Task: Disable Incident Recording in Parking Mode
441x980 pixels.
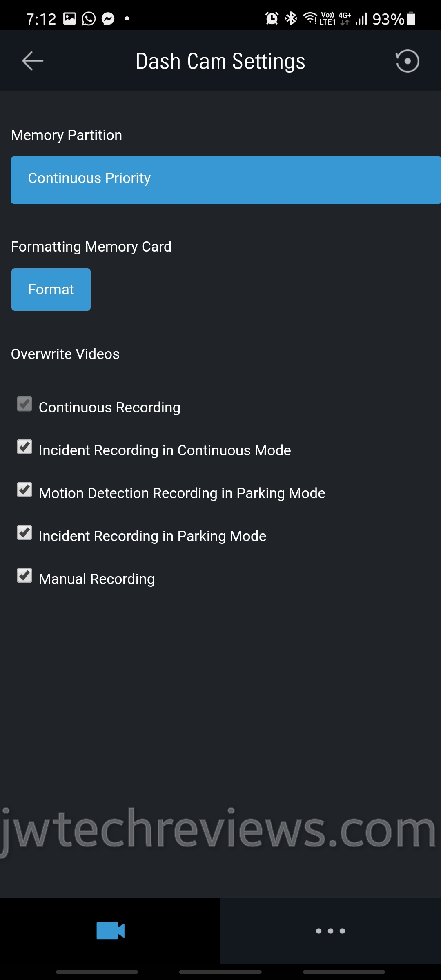Action: click(x=24, y=533)
